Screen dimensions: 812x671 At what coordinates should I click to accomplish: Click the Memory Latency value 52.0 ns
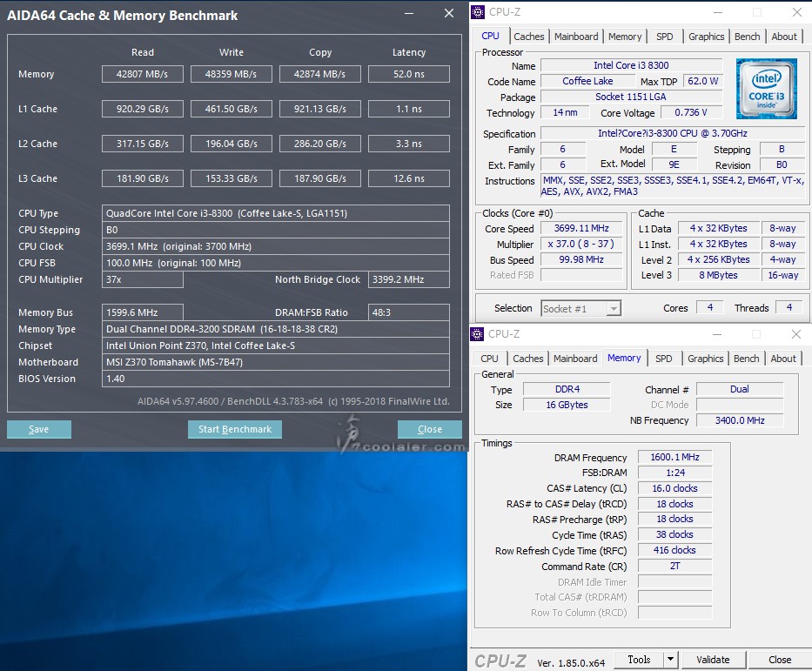click(408, 74)
